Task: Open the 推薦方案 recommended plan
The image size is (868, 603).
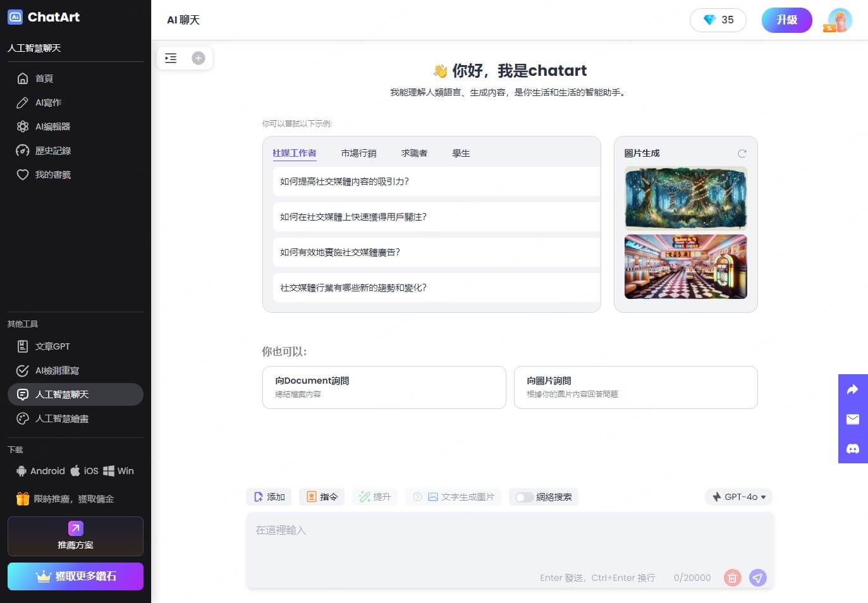Action: coord(75,536)
